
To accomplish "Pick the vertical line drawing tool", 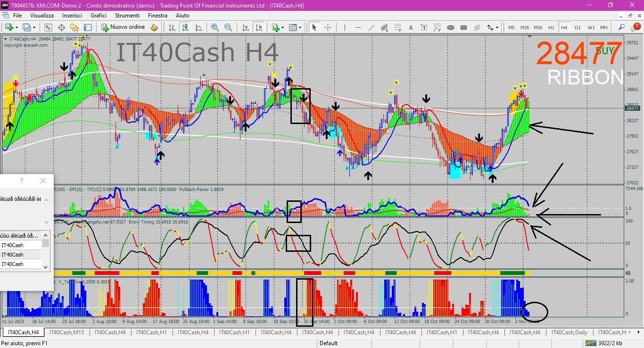I will [x=345, y=27].
